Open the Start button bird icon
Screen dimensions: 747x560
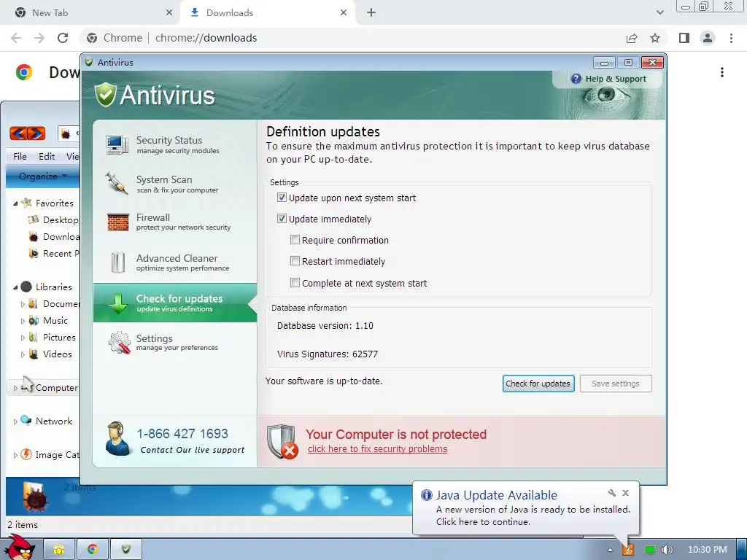(20, 547)
